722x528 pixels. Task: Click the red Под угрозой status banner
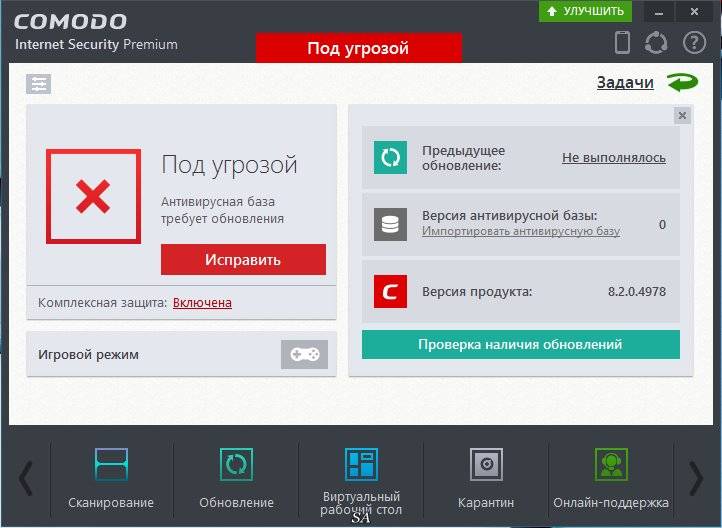pyautogui.click(x=359, y=48)
